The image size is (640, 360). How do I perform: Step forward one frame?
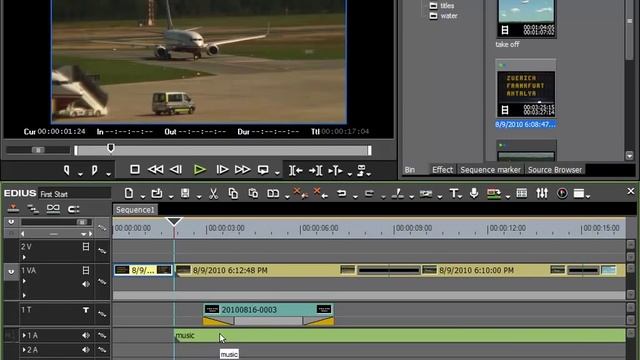(222, 169)
